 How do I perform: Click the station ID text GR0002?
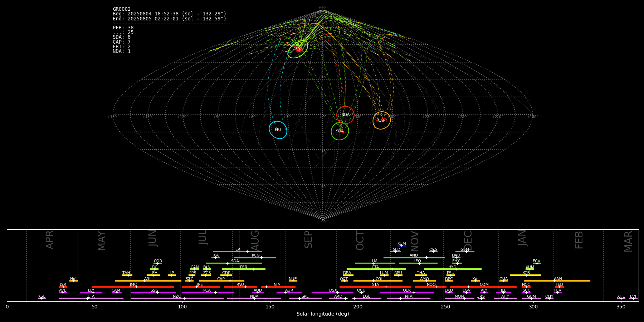(122, 9)
